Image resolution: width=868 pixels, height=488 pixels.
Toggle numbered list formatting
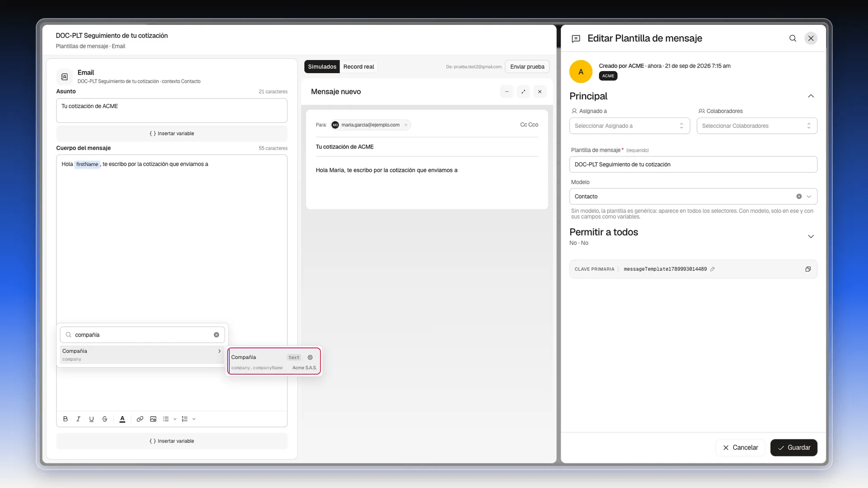point(185,419)
